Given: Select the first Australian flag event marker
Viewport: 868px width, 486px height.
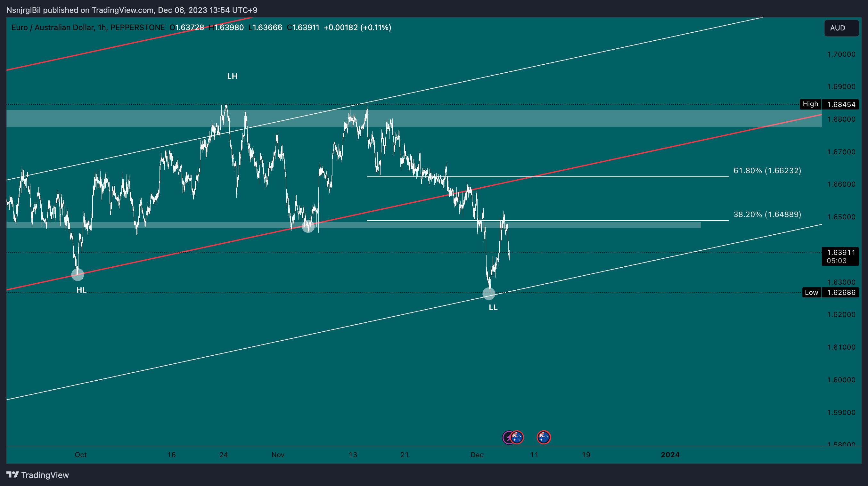Looking at the screenshot, I should 516,437.
